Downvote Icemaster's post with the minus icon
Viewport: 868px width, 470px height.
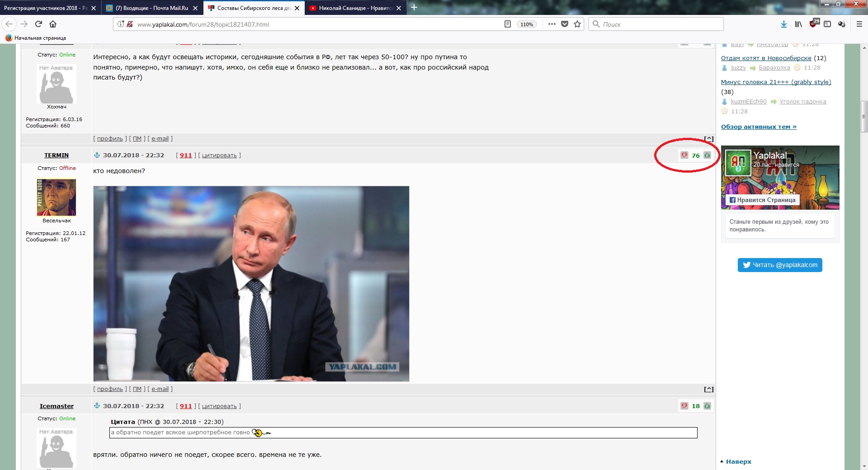684,406
